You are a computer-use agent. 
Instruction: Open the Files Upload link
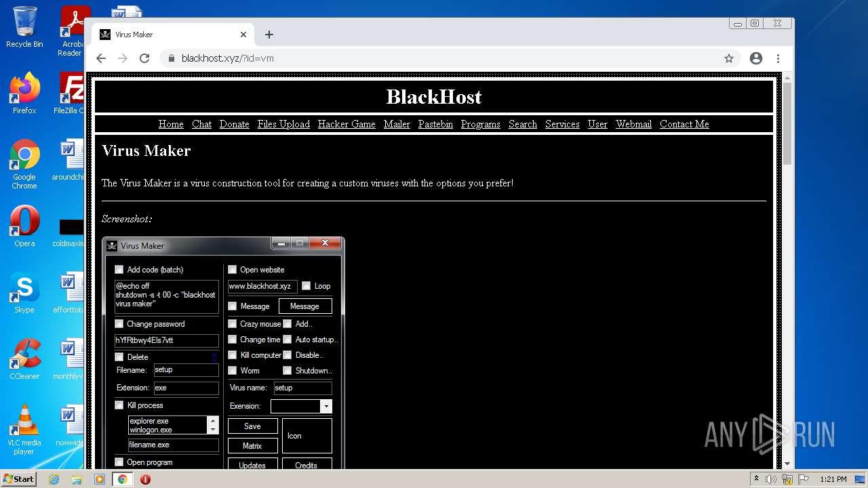tap(283, 124)
